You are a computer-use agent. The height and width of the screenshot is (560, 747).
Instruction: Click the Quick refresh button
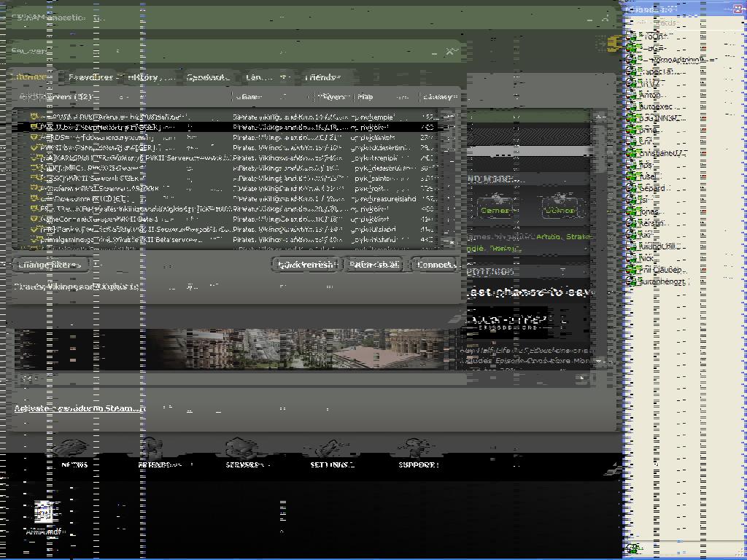point(306,265)
